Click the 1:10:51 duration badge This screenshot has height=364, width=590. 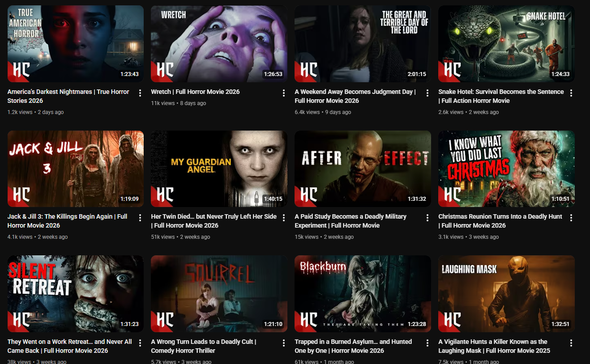pos(560,199)
